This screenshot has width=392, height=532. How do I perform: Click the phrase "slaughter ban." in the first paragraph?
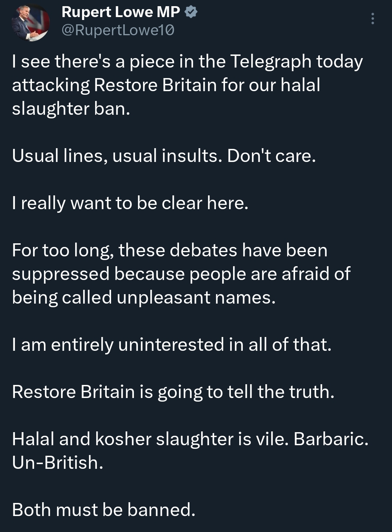71,109
